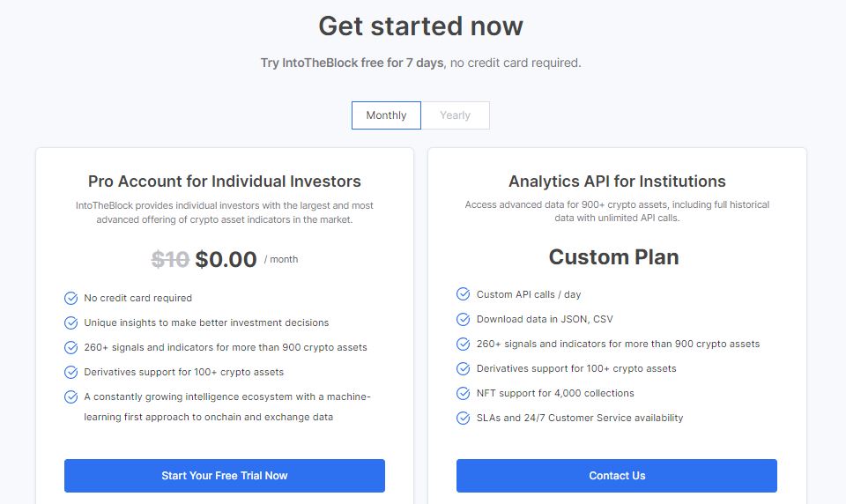Click the Get started now headline
846x504 pixels.
[421, 26]
